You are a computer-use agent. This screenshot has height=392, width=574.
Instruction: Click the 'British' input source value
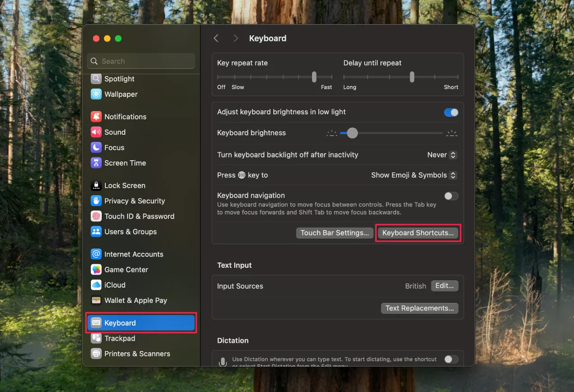tap(416, 286)
